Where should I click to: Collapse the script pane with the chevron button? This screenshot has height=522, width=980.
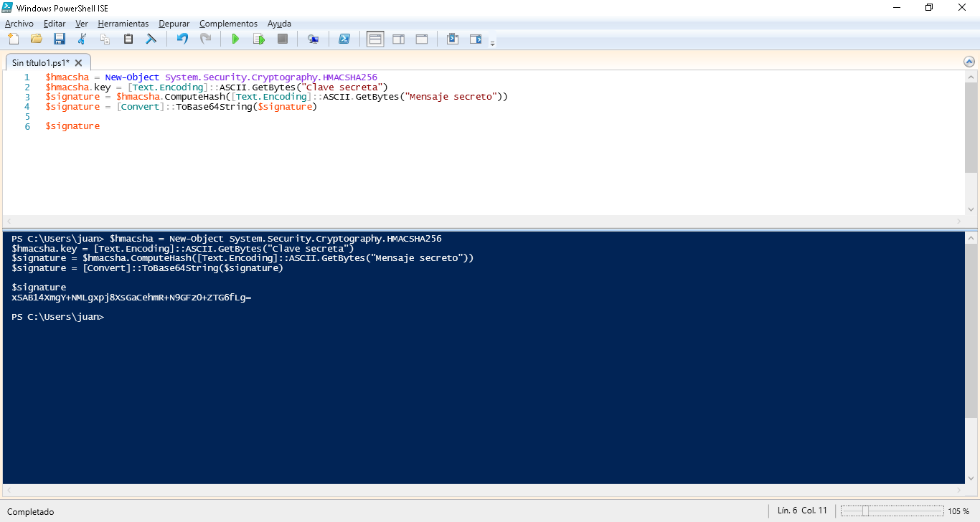click(970, 62)
